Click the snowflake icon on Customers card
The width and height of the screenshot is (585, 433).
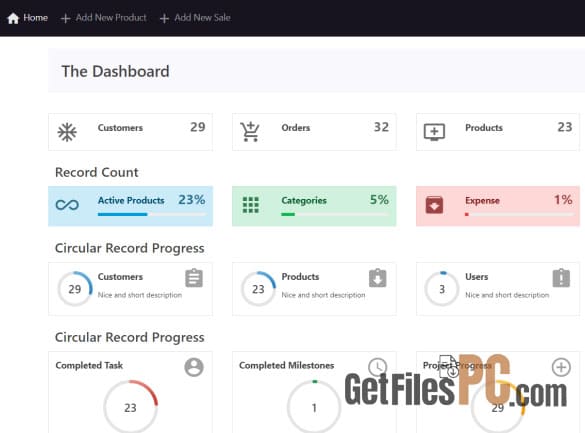click(x=67, y=132)
